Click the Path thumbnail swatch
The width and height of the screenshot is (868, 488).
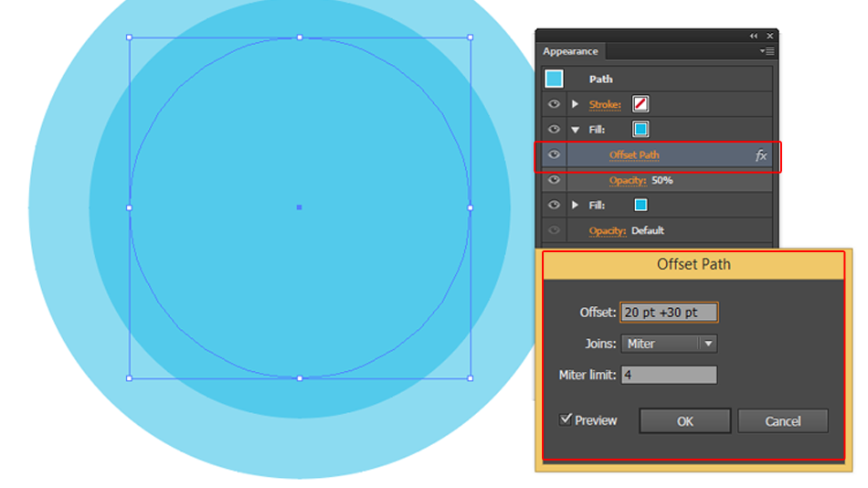click(x=554, y=79)
